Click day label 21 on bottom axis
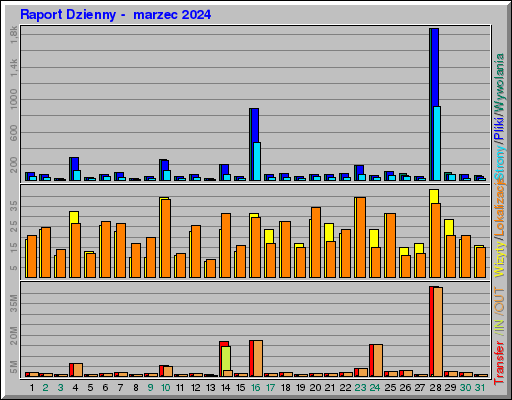Viewport: 512px width, 400px height. click(x=330, y=388)
